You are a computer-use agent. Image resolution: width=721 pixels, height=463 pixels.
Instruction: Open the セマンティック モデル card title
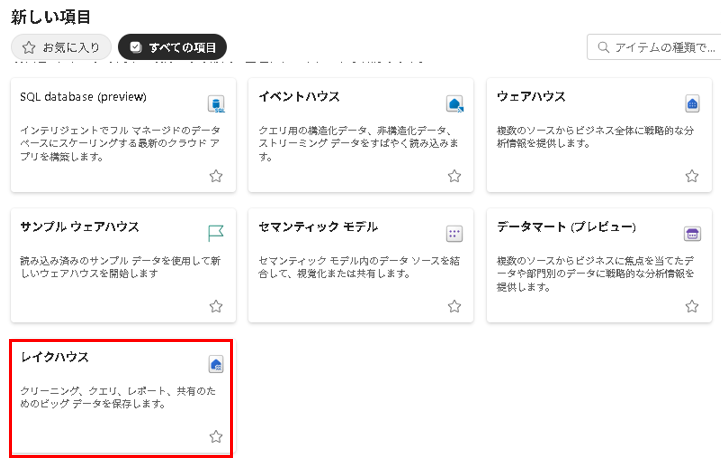pyautogui.click(x=318, y=227)
